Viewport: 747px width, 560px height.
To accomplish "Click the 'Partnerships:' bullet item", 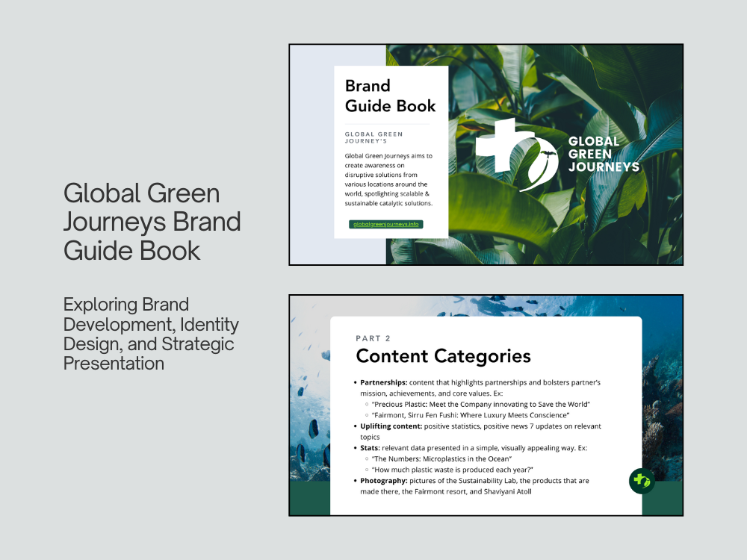I will [477, 388].
